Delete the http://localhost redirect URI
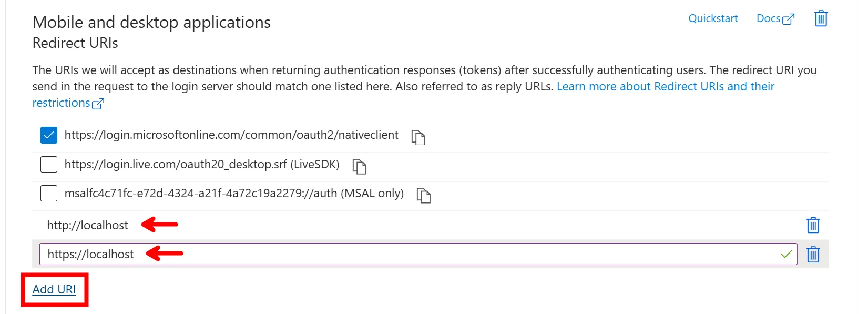 (x=813, y=225)
